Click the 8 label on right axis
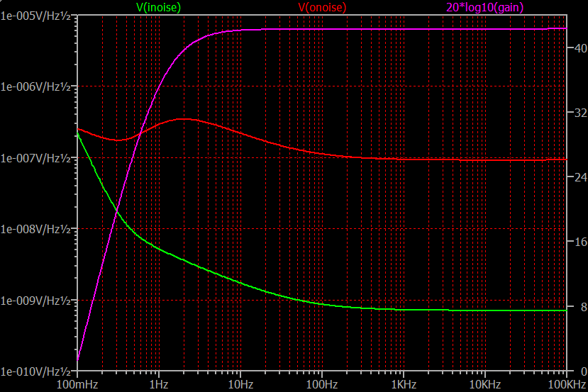 tap(584, 307)
